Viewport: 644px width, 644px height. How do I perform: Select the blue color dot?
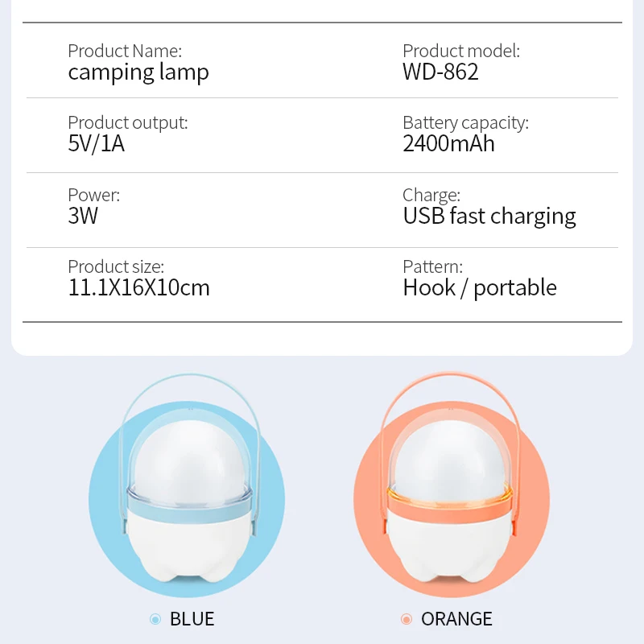click(x=155, y=619)
